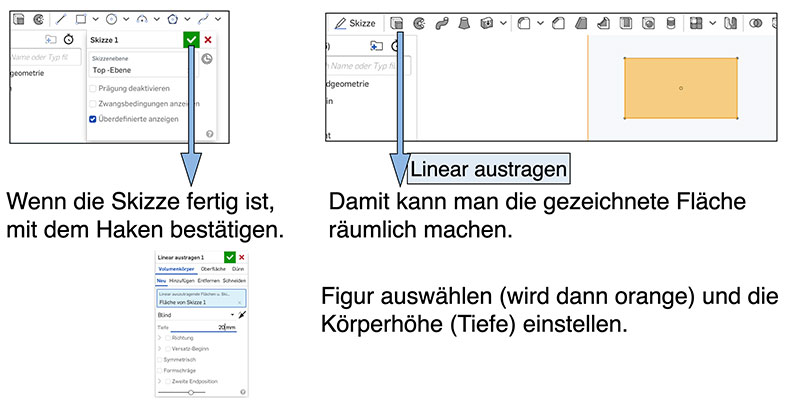Click the slider at dialog bottom
This screenshot has width=800, height=405.
click(x=190, y=393)
